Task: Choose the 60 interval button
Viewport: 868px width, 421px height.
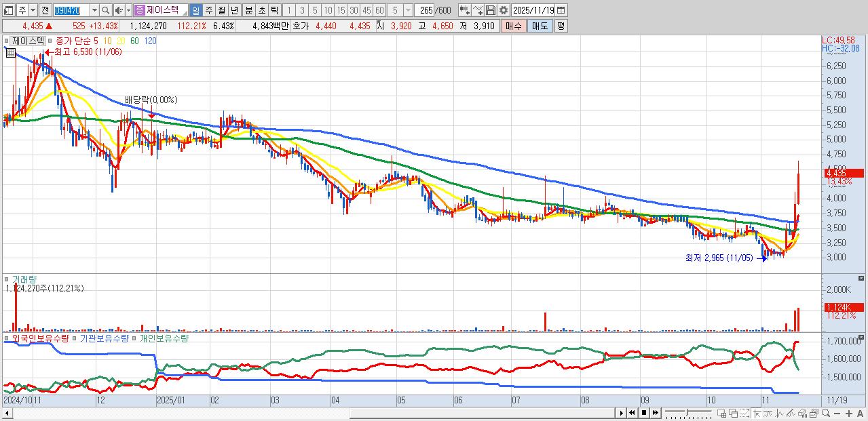Action: (x=379, y=10)
